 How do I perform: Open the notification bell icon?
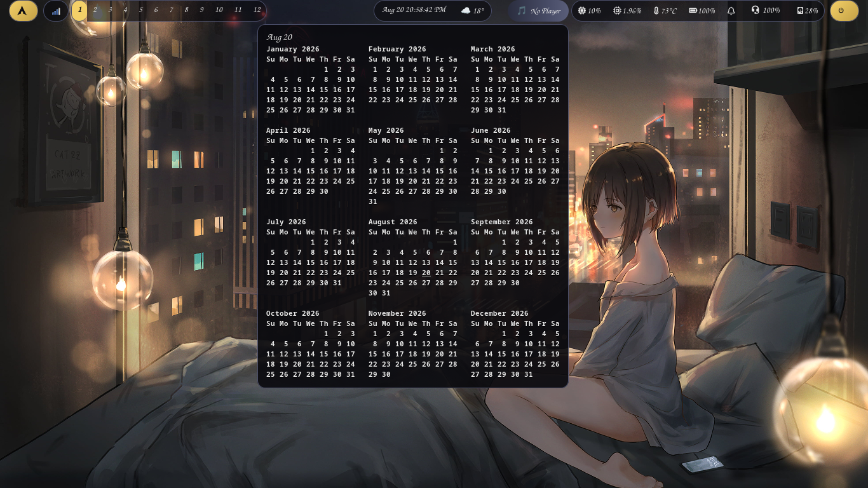coord(731,11)
